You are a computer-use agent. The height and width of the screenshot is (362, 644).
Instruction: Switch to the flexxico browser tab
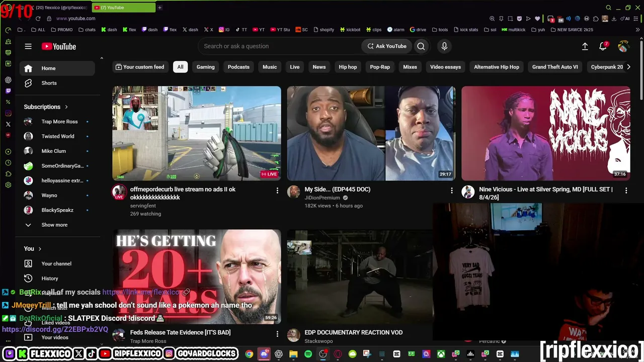pyautogui.click(x=58, y=8)
